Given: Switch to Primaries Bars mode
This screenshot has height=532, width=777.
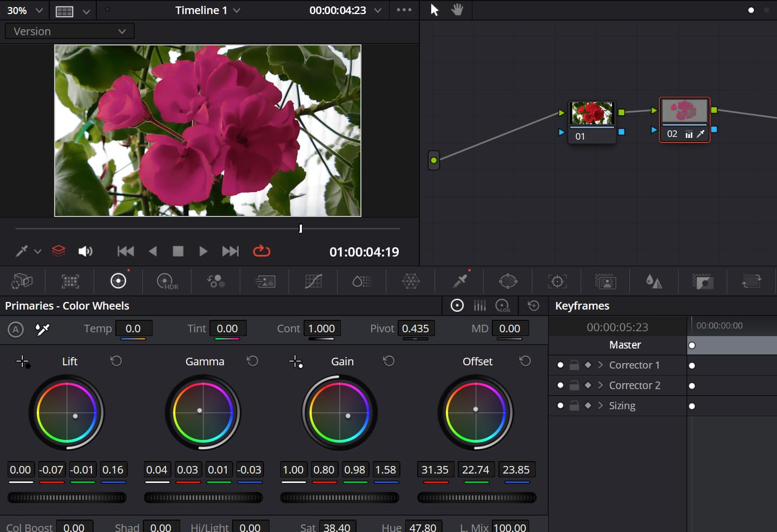Looking at the screenshot, I should 480,305.
